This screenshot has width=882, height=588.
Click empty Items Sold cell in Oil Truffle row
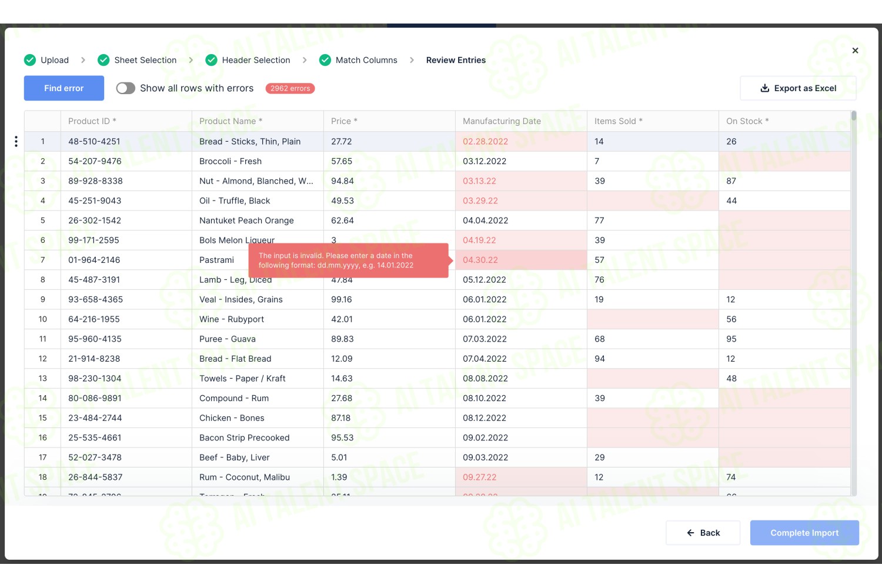coord(653,201)
